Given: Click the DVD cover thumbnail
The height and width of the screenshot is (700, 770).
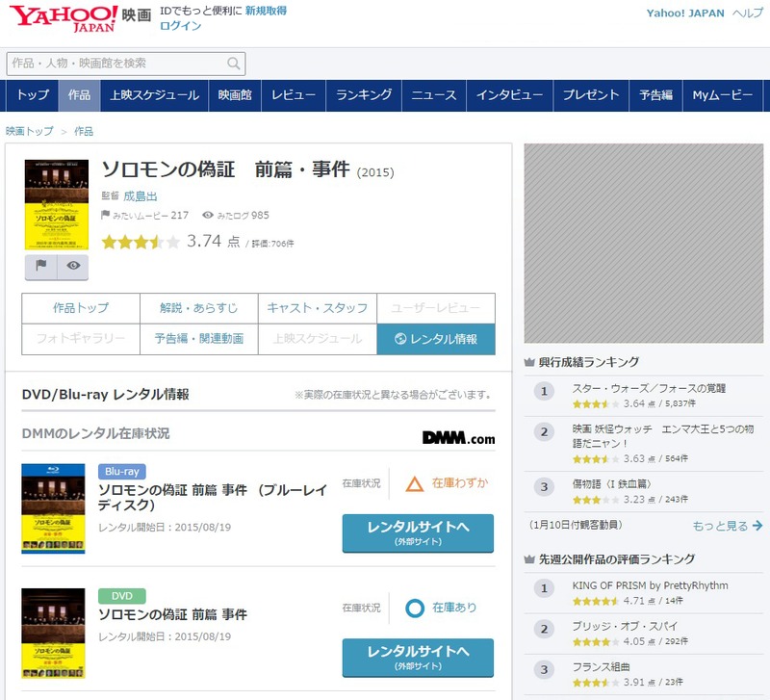Looking at the screenshot, I should (53, 634).
